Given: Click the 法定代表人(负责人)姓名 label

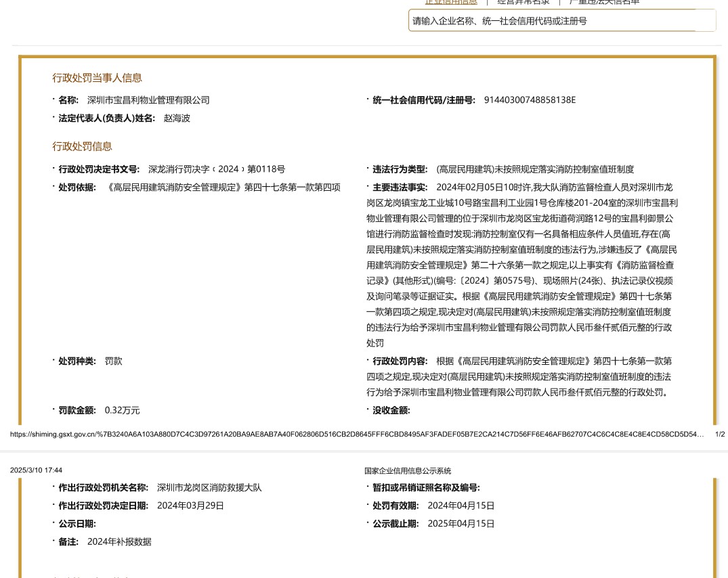Looking at the screenshot, I should (107, 118).
